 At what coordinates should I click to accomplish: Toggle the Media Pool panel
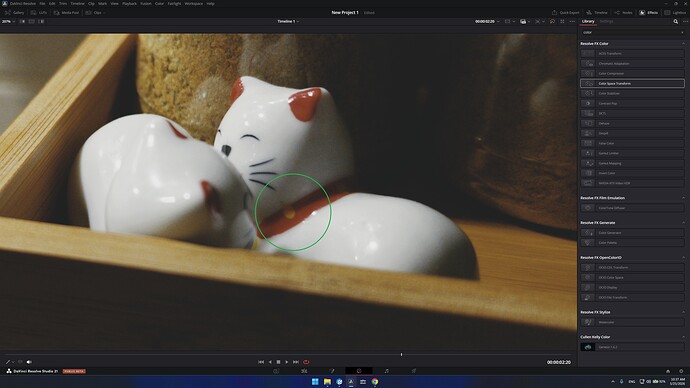tap(66, 13)
